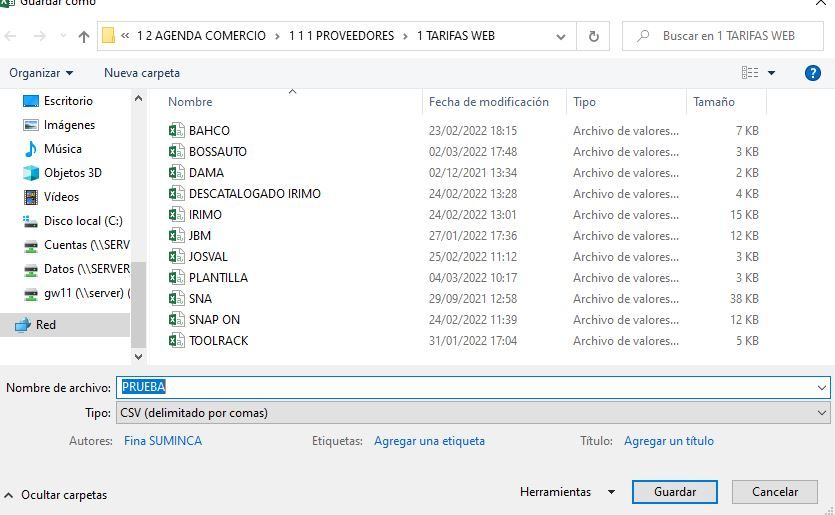This screenshot has width=835, height=515.
Task: Click the Cancelar button
Action: tap(775, 492)
